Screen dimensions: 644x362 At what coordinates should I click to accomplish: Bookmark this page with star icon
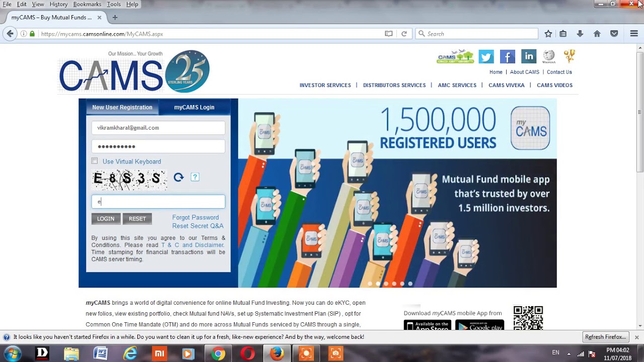[548, 34]
